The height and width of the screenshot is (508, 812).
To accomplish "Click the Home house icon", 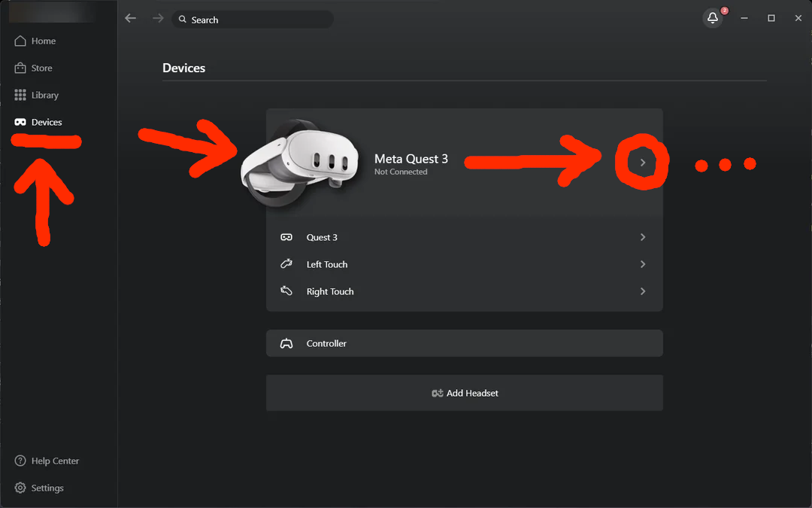I will pyautogui.click(x=20, y=41).
